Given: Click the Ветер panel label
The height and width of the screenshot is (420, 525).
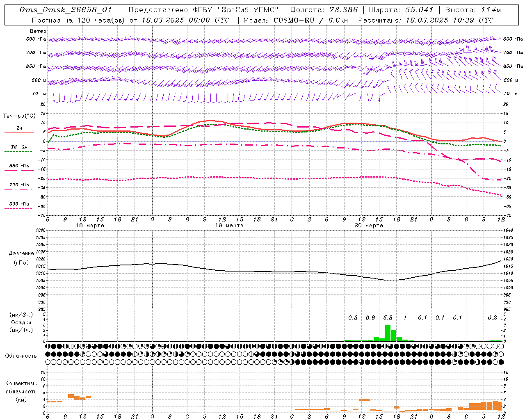Looking at the screenshot, I should (x=38, y=31).
